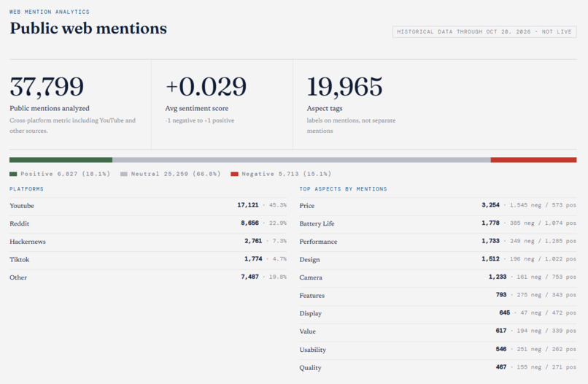Viewport: 588px width, 384px height.
Task: Select the Other platform row
Action: coord(148,277)
